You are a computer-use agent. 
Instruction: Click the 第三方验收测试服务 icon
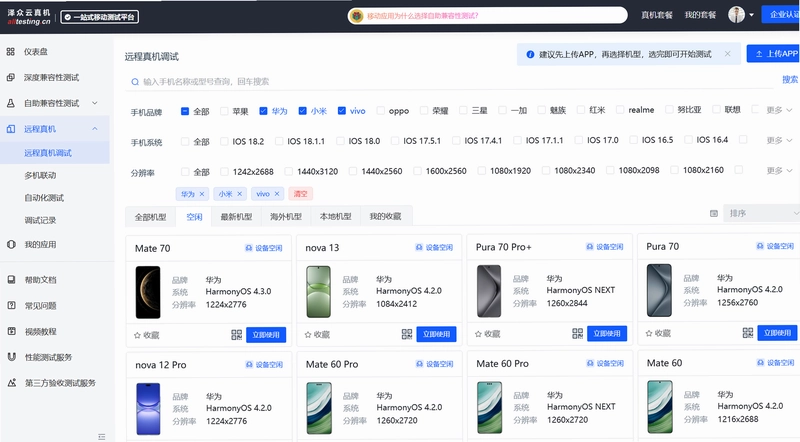pos(11,382)
